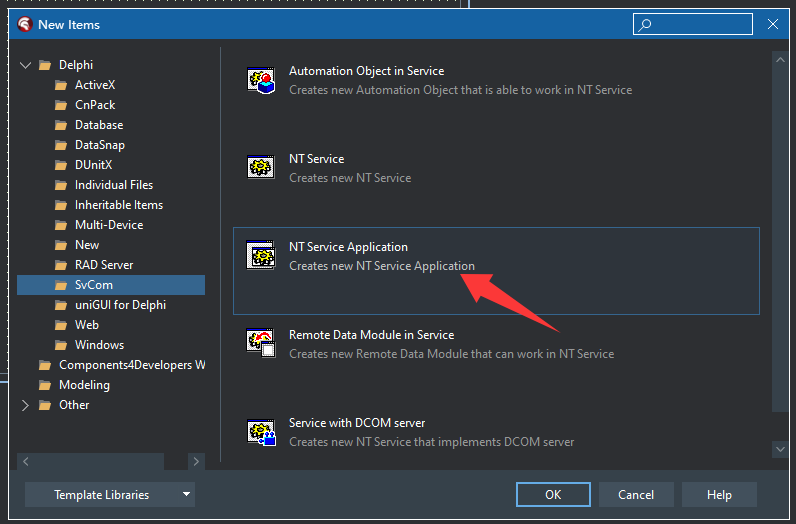This screenshot has height=524, width=796.
Task: Select the RAD Server category
Action: click(104, 265)
